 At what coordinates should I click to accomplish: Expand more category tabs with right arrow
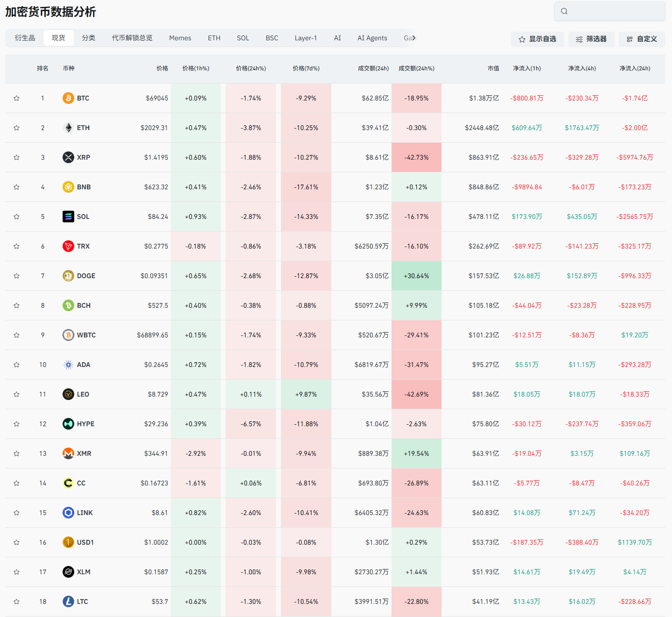click(414, 38)
